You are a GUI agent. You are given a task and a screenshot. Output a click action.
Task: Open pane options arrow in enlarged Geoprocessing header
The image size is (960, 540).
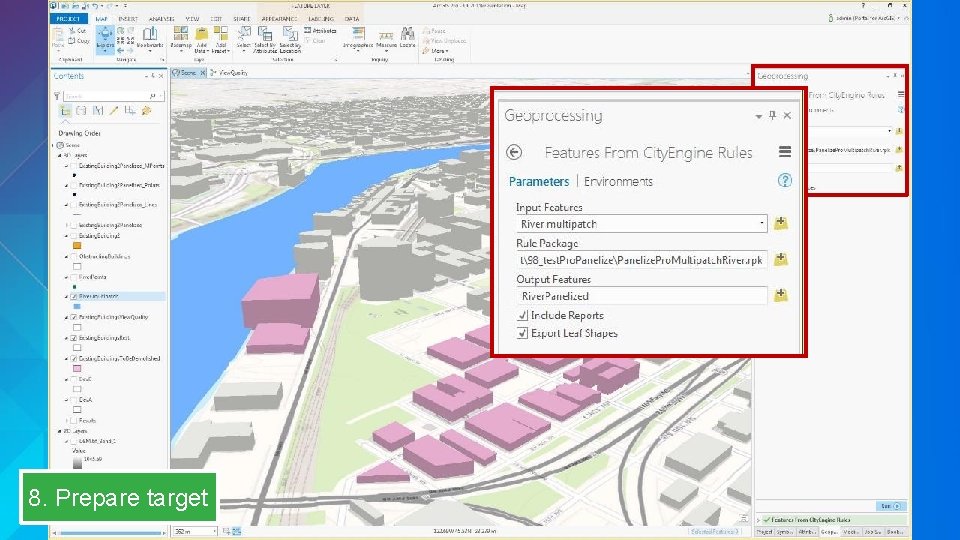tap(759, 116)
